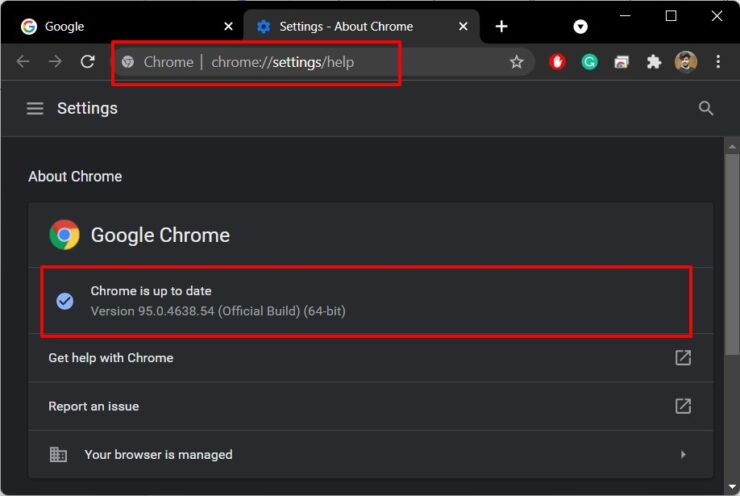Image resolution: width=740 pixels, height=496 pixels.
Task: Open a new tab with plus button
Action: [x=501, y=26]
